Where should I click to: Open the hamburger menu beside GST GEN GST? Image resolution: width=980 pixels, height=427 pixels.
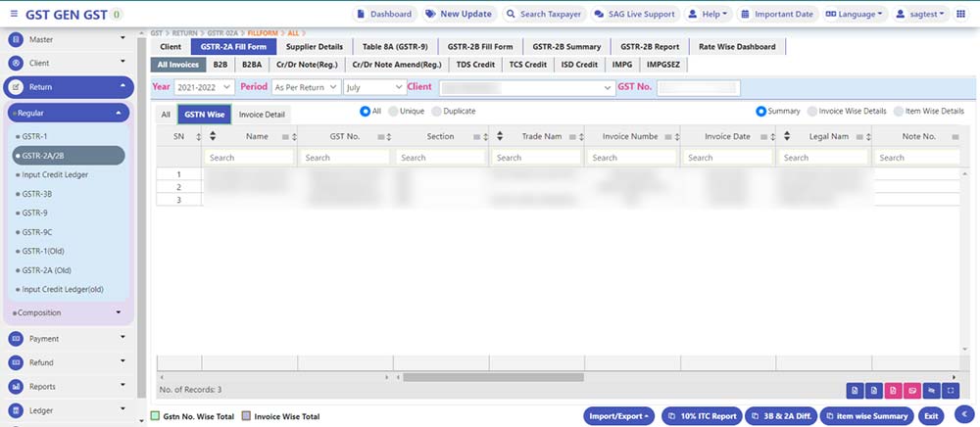[13, 15]
